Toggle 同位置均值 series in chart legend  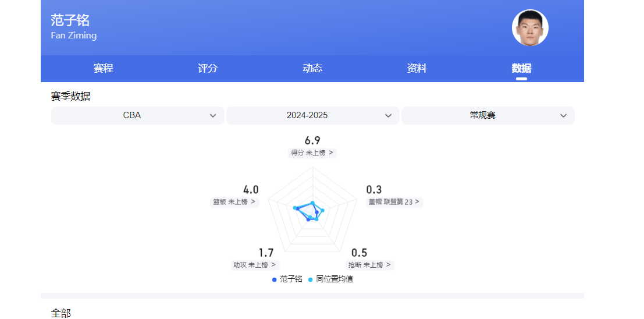click(330, 279)
